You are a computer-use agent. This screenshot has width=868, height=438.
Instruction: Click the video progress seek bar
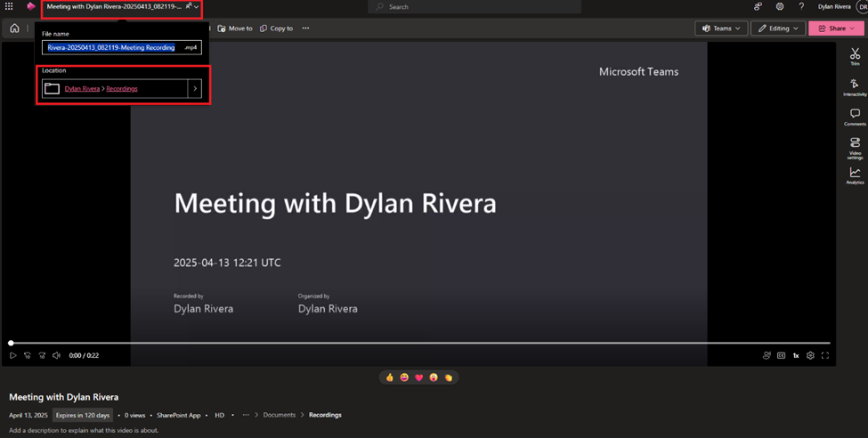(418, 343)
